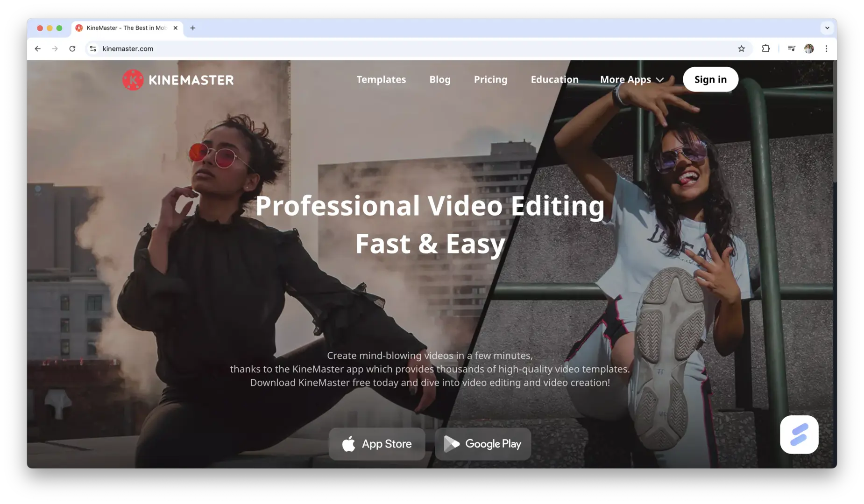This screenshot has height=504, width=864.
Task: Open the Extensions puzzle icon
Action: pos(766,49)
